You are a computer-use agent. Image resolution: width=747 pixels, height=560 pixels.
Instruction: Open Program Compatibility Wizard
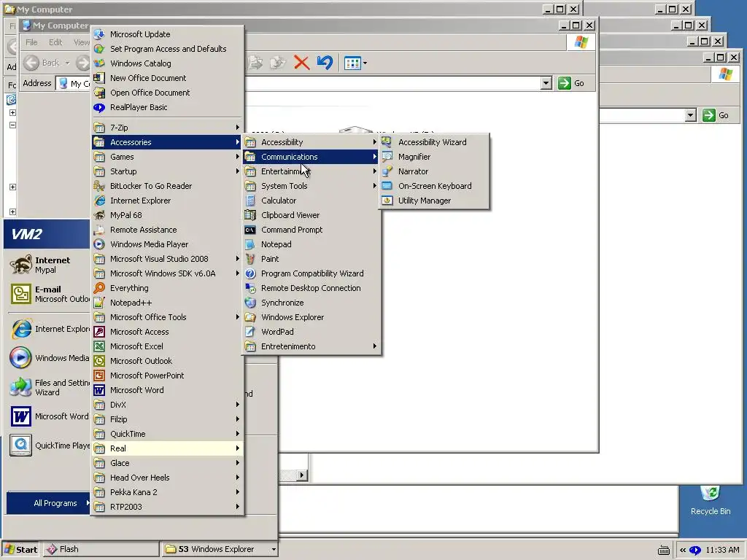click(x=311, y=273)
